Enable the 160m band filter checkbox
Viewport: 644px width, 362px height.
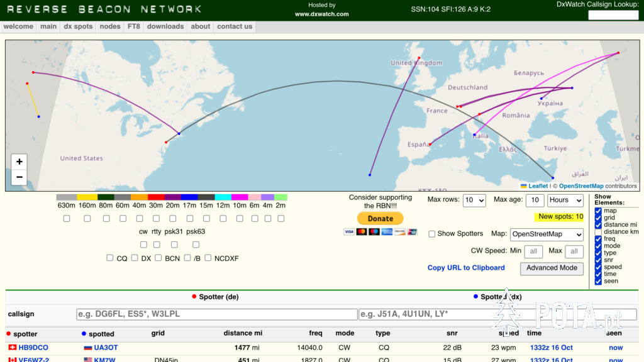pos(87,218)
